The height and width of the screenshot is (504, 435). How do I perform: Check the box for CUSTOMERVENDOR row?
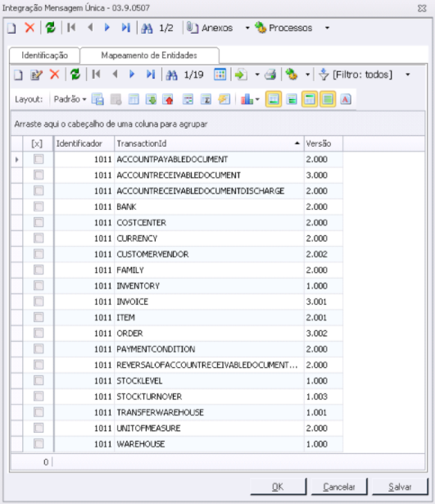coord(39,254)
